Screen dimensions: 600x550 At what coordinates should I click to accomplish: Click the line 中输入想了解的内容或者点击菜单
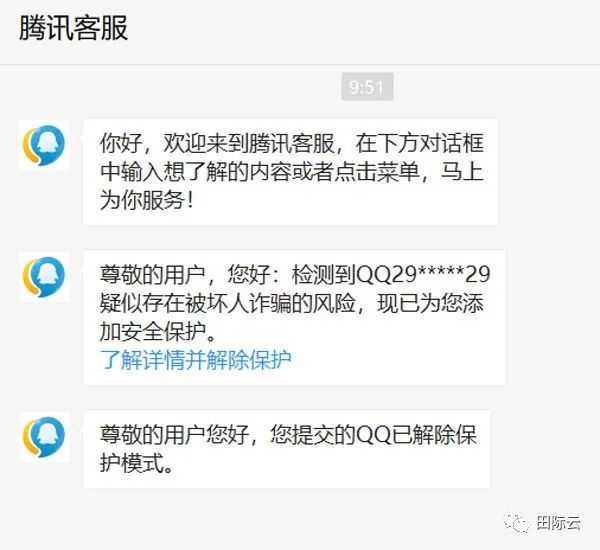click(260, 172)
